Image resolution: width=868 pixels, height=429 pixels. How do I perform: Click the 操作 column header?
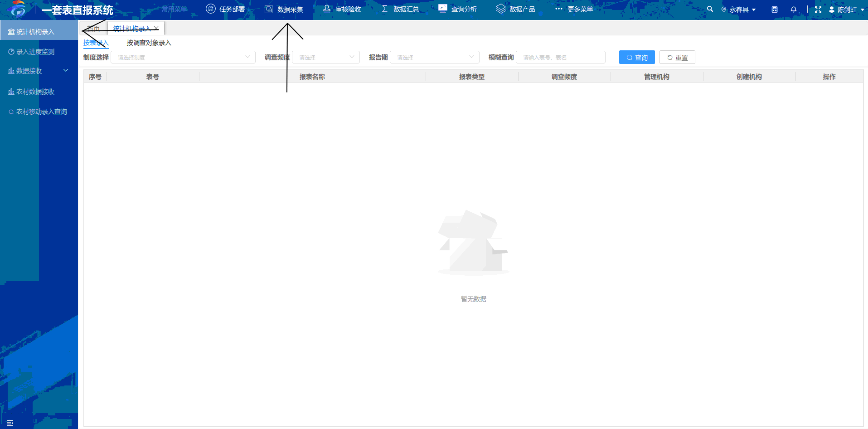tap(829, 77)
